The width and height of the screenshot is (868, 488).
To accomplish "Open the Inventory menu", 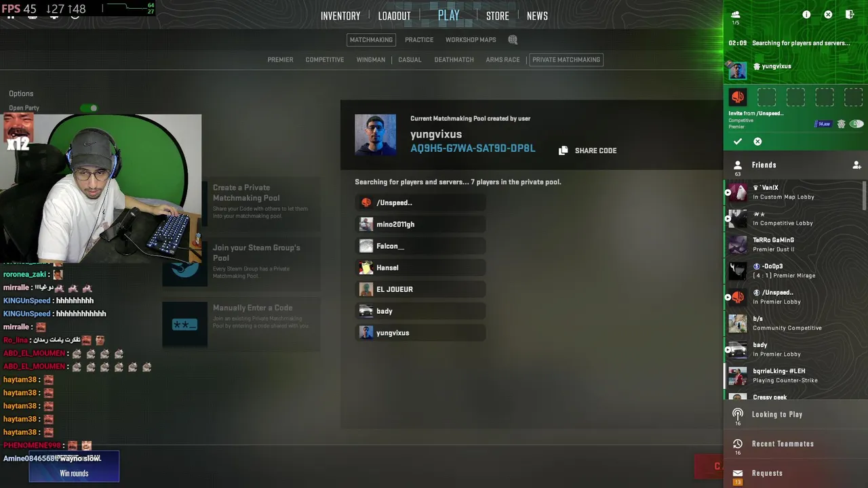I will [340, 16].
